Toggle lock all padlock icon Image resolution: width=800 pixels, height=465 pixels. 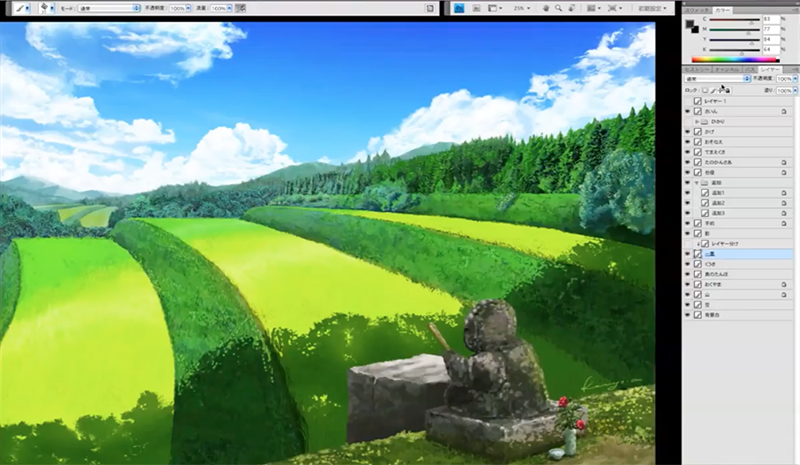click(x=728, y=90)
